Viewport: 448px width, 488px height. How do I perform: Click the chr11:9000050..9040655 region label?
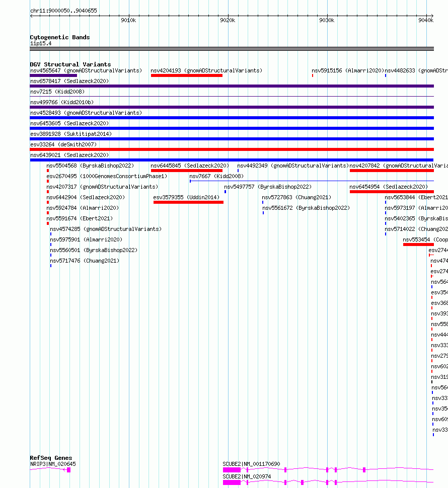point(63,11)
